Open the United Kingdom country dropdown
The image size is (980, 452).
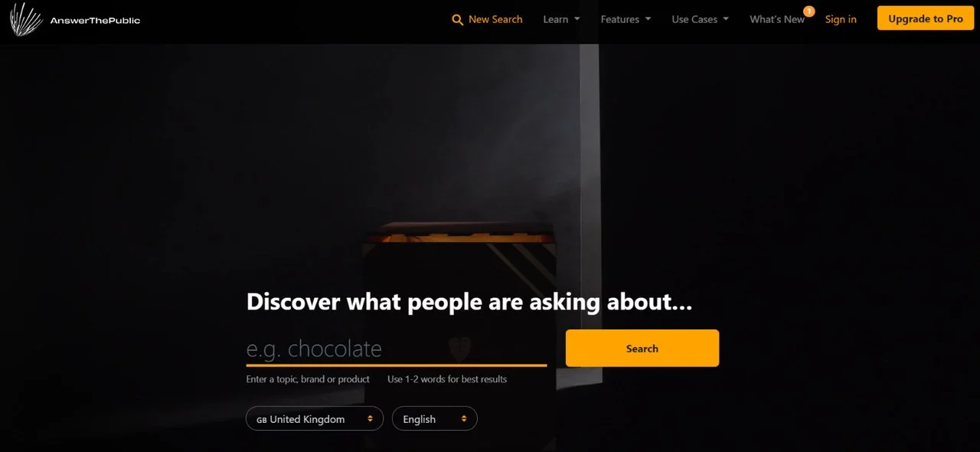(x=315, y=419)
